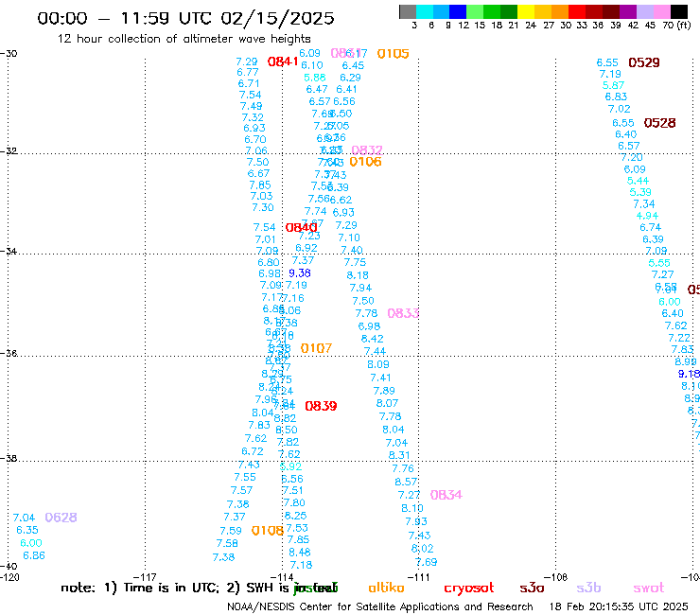Select the s3a time label 0529
Viewport: 700px width, 615px height.
[x=644, y=62]
